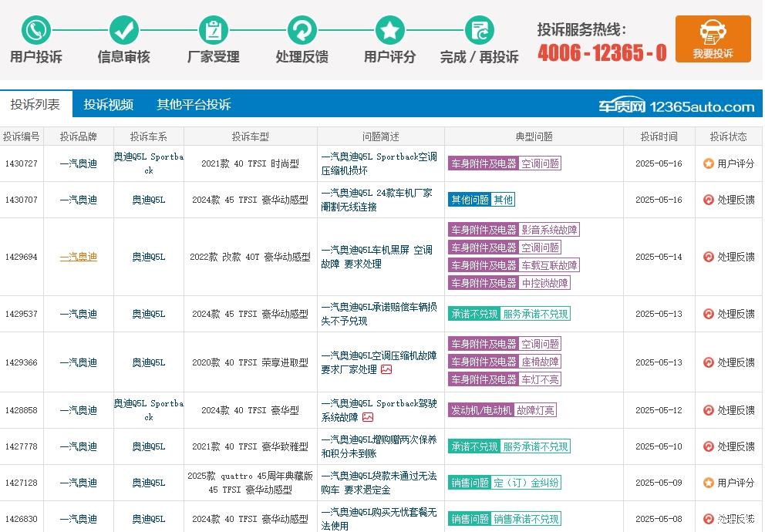The image size is (765, 532).
Task: Click 用户评分 status icon for complaint 1427128
Action: [x=709, y=483]
